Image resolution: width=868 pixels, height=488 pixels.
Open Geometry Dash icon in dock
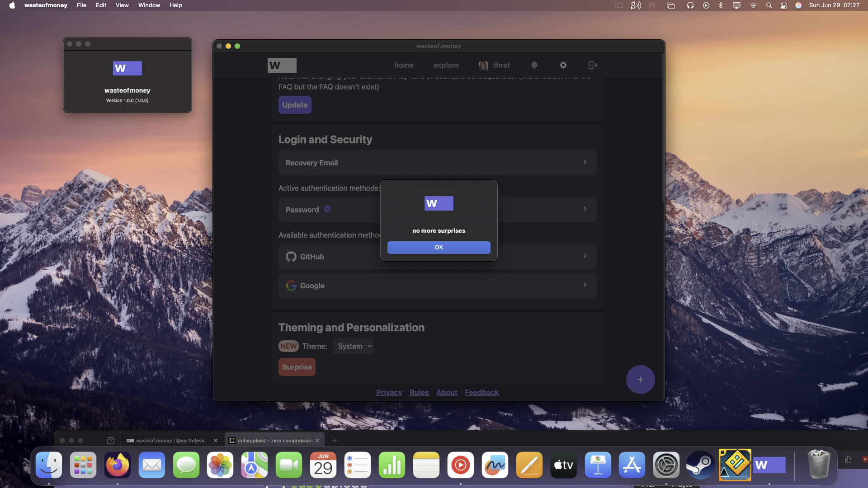(735, 465)
